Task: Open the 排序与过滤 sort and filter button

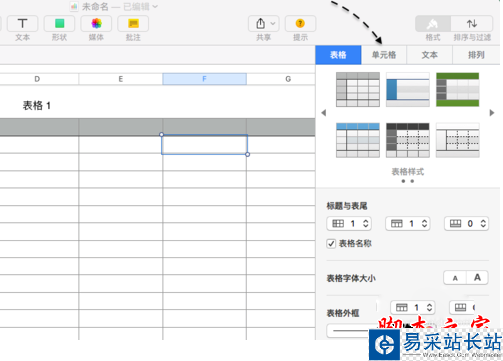Action: pyautogui.click(x=472, y=24)
